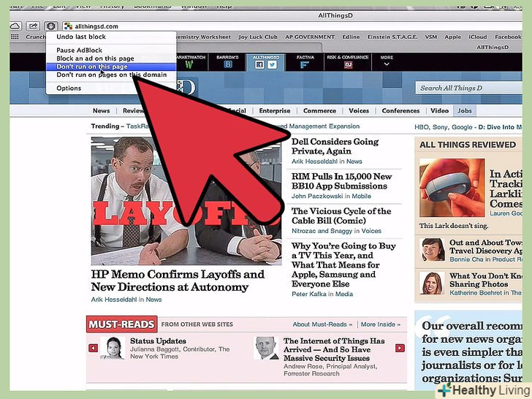This screenshot has height=399, width=532.
Task: Open HP Memo Confirms Layoffs headline
Action: tap(178, 281)
